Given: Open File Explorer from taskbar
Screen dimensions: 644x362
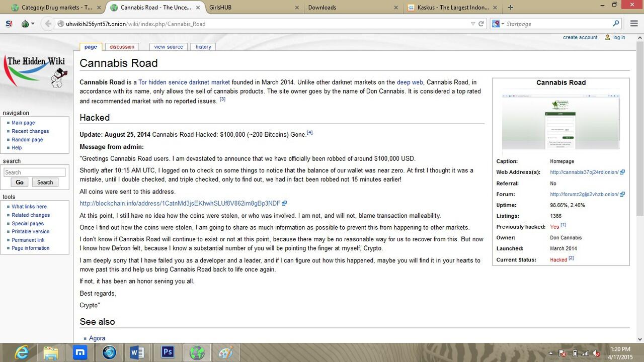Looking at the screenshot, I should [51, 353].
